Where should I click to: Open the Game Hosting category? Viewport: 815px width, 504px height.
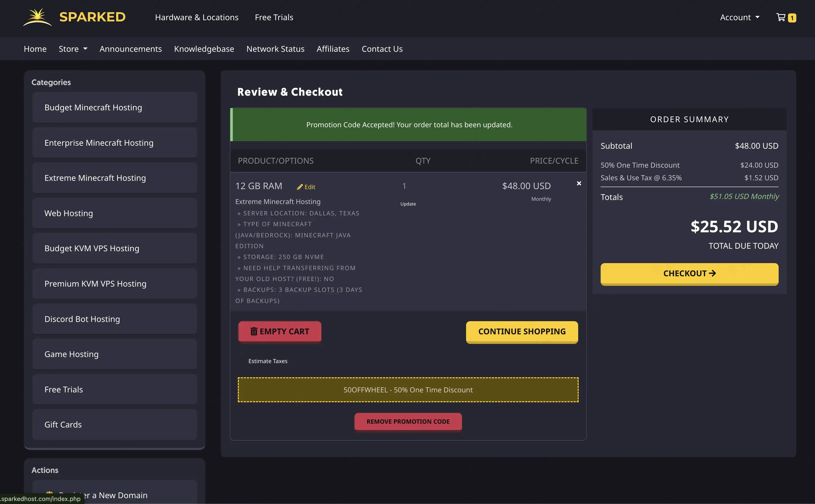tap(115, 354)
